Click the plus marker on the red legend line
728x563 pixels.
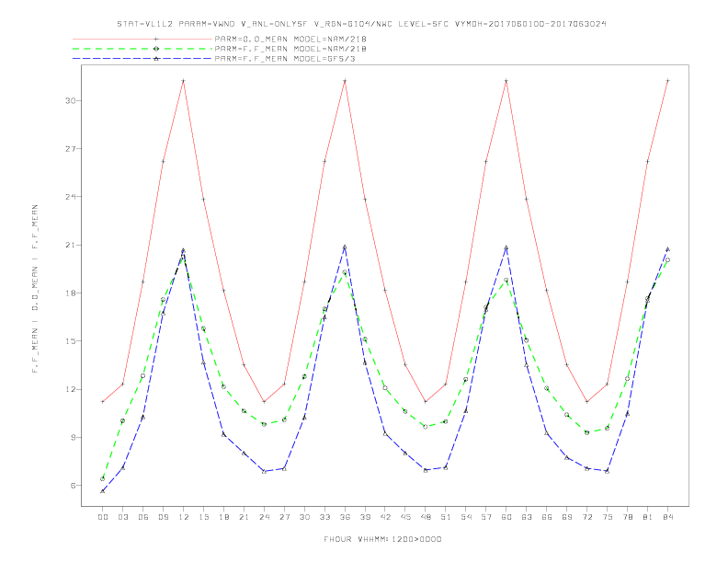click(x=156, y=39)
